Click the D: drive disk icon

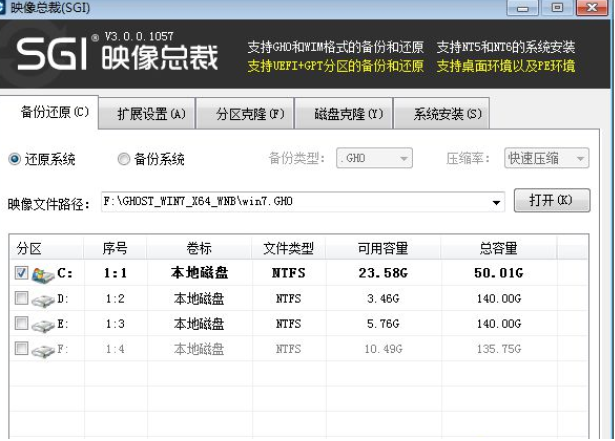43,298
